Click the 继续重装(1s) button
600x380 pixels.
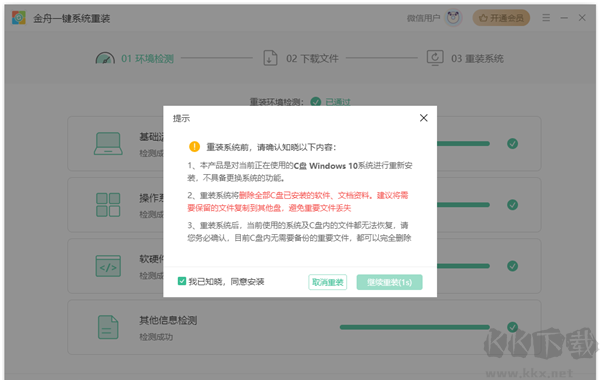click(x=390, y=282)
